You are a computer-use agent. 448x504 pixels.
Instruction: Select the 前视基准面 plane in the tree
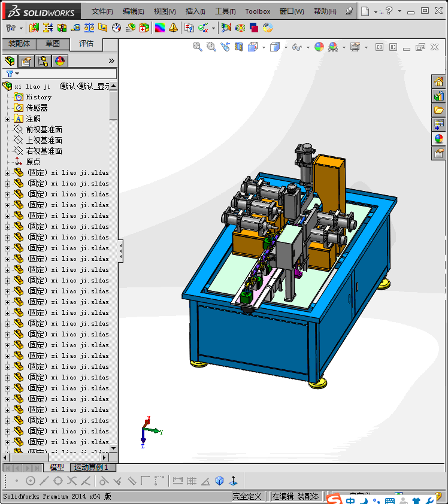44,129
